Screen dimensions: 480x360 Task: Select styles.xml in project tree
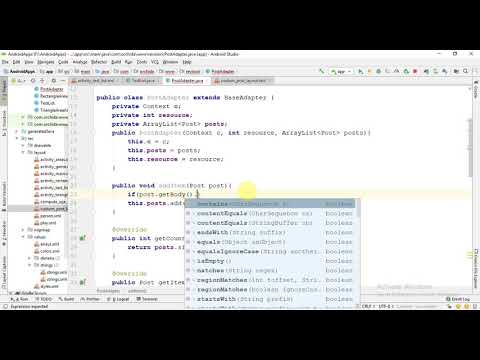click(x=47, y=286)
